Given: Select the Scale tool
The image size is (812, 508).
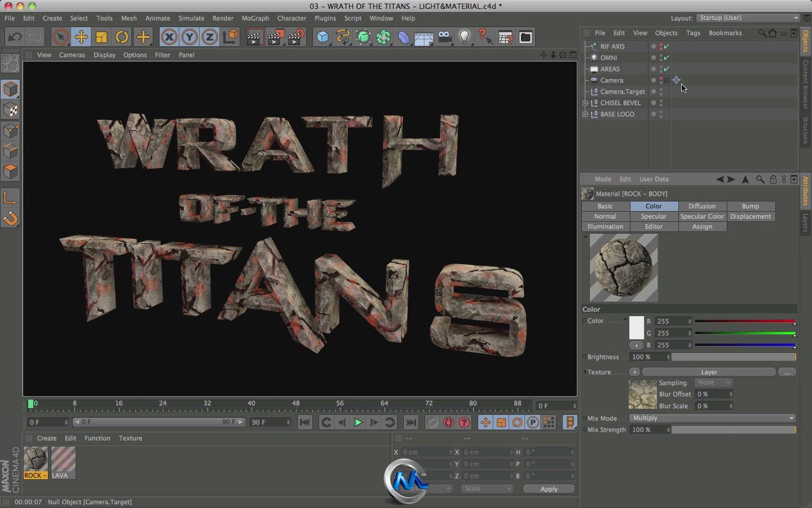Looking at the screenshot, I should [x=101, y=37].
